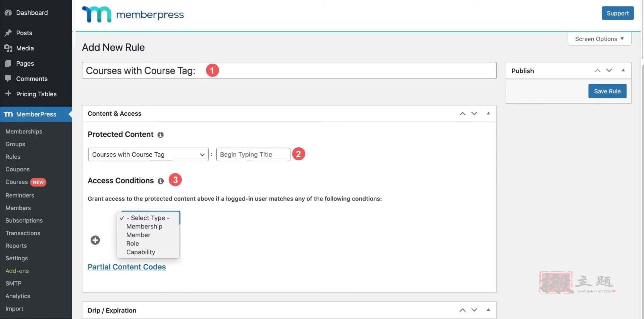Collapse the Publish panel
This screenshot has height=319, width=644.
[623, 70]
